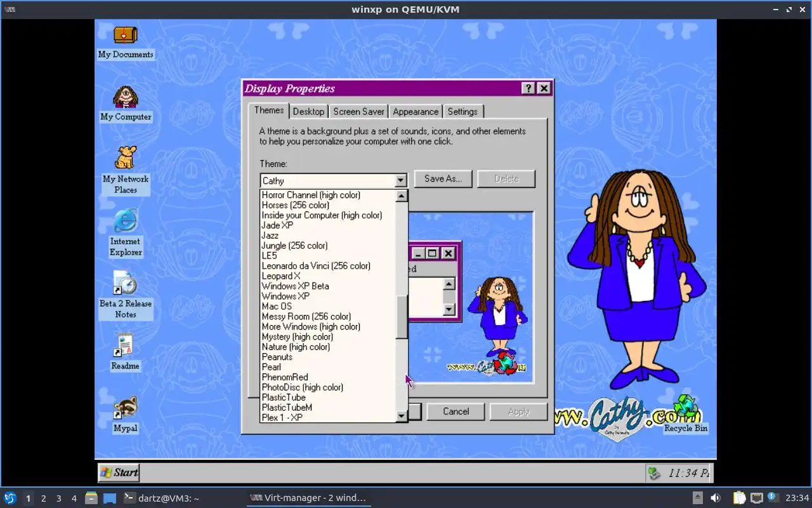The image size is (812, 508).
Task: Choose Mystery (high color) theme
Action: (x=329, y=337)
